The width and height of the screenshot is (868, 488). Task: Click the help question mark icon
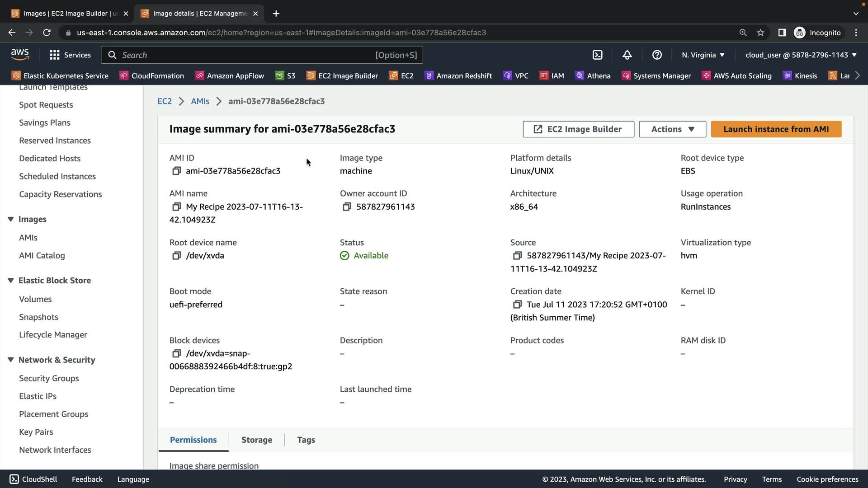pyautogui.click(x=657, y=55)
